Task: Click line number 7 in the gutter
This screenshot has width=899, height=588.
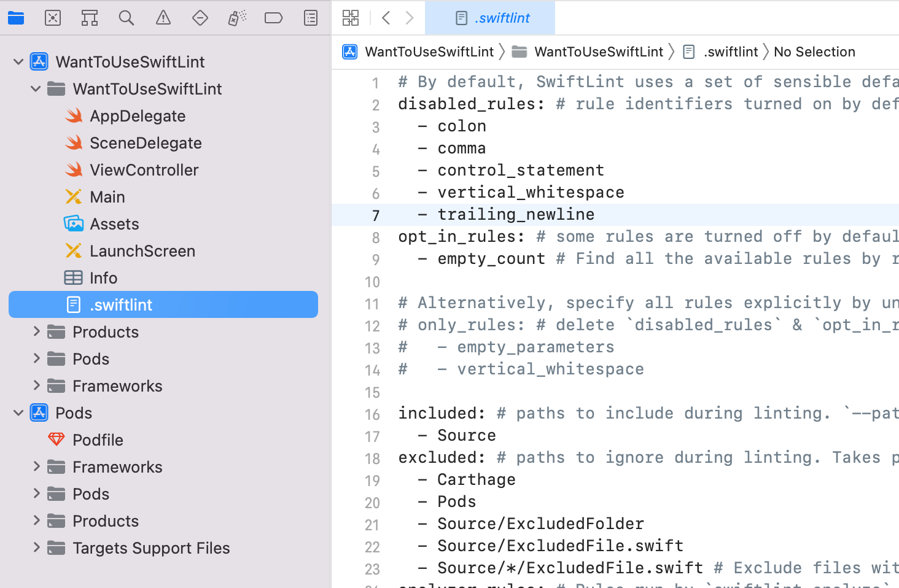Action: pyautogui.click(x=376, y=215)
